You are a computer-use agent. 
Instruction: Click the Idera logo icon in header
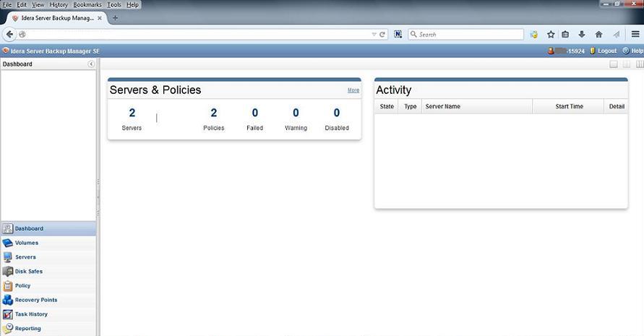[6, 51]
